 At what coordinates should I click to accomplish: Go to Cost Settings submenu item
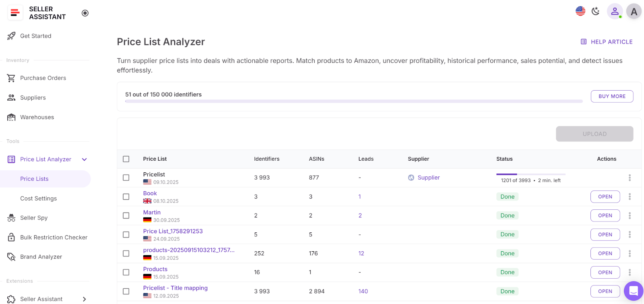click(38, 199)
